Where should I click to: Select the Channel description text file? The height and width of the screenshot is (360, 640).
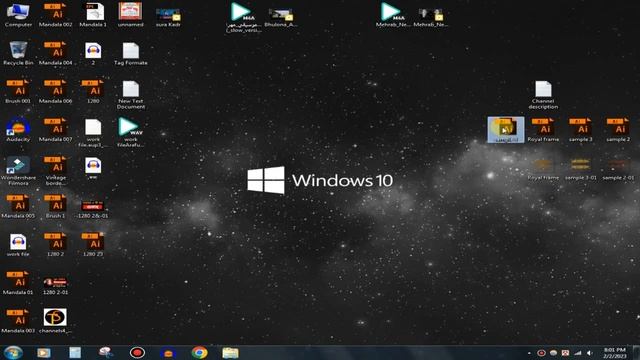point(543,95)
